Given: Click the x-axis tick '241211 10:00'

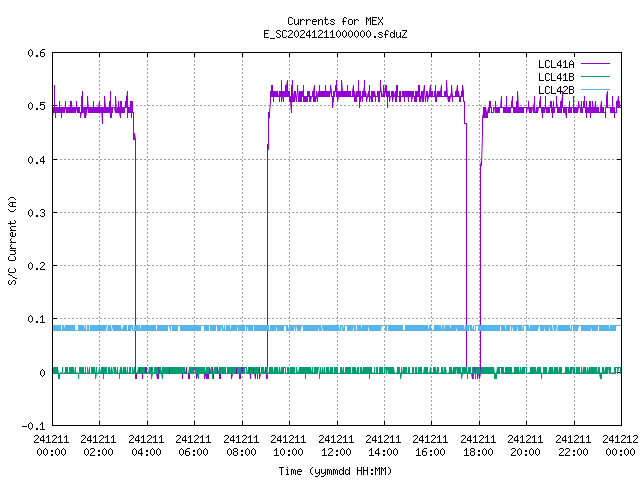Looking at the screenshot, I should click(288, 446).
